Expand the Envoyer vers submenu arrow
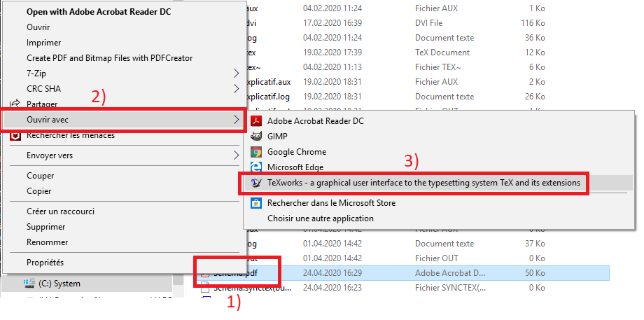 236,155
